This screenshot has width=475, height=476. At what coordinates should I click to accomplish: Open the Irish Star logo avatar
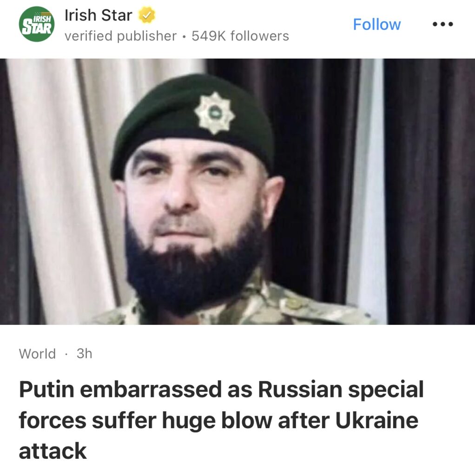click(37, 24)
